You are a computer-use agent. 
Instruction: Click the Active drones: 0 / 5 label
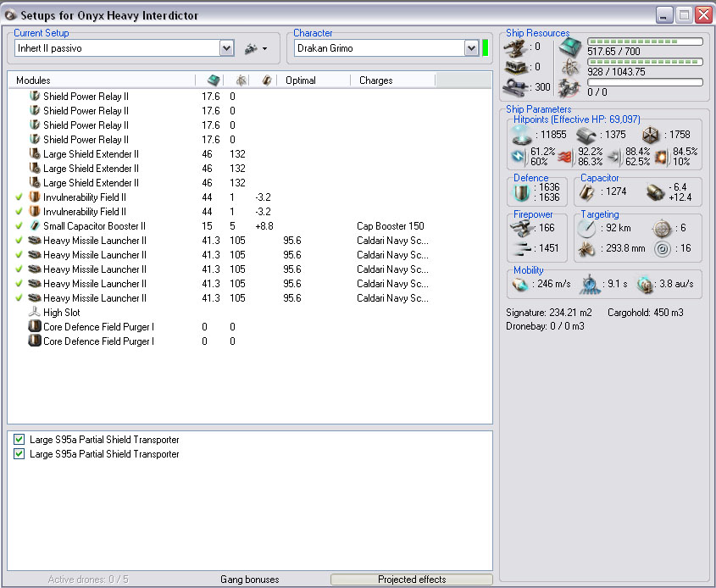pos(88,580)
